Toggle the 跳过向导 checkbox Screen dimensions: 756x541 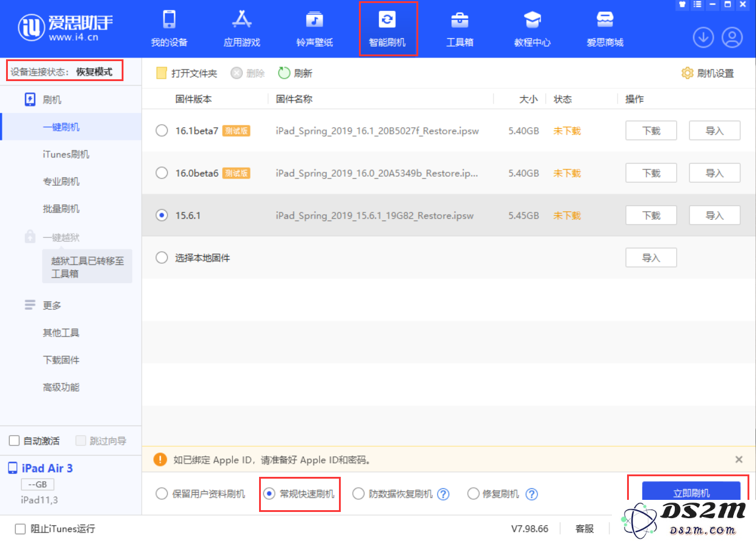[81, 441]
